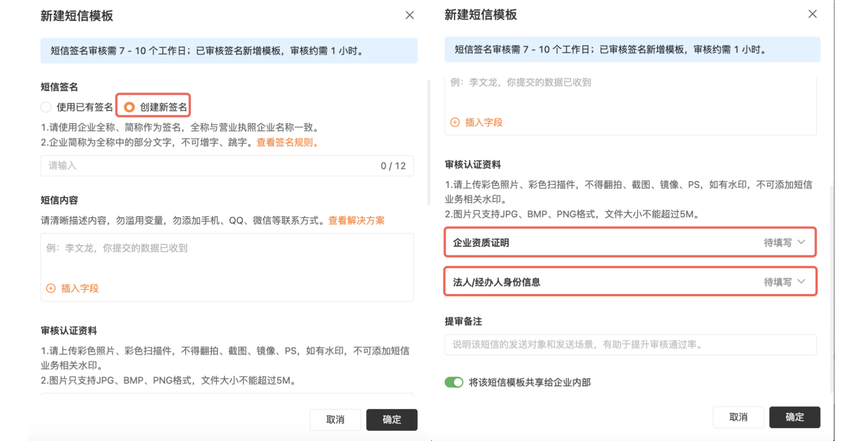Click the 待填写 status on 法人/经办人身份信息 row
The width and height of the screenshot is (868, 441).
pos(778,282)
